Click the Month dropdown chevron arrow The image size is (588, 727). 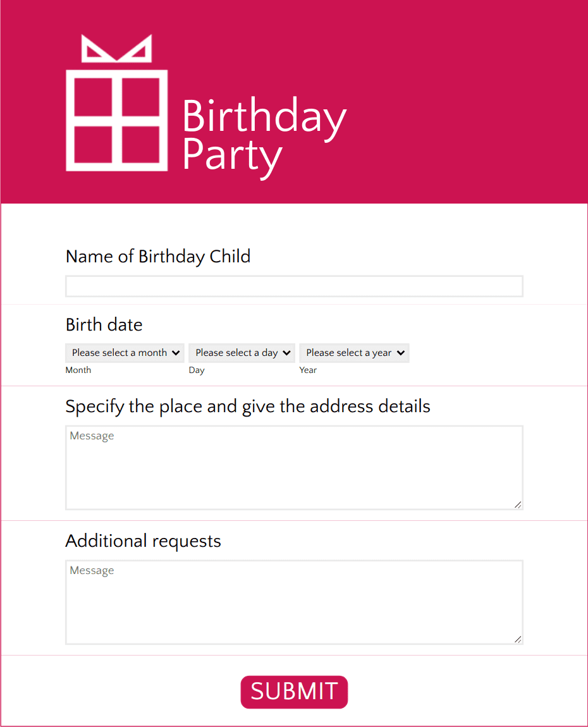pyautogui.click(x=177, y=353)
